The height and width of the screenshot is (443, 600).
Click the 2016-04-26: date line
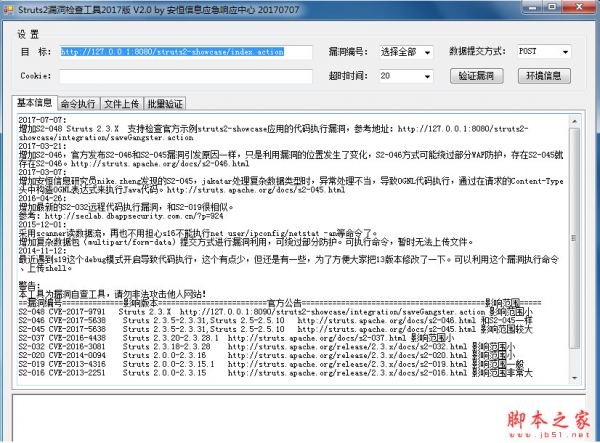[42, 198]
